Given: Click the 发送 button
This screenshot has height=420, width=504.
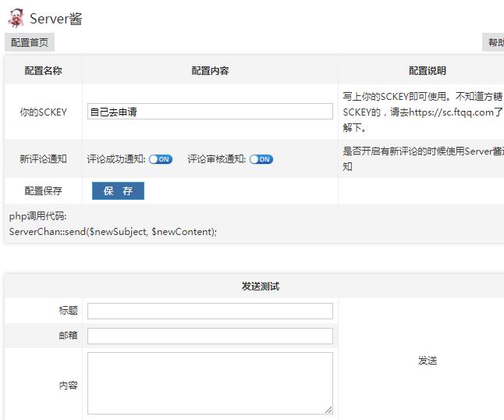Looking at the screenshot, I should [x=428, y=361].
